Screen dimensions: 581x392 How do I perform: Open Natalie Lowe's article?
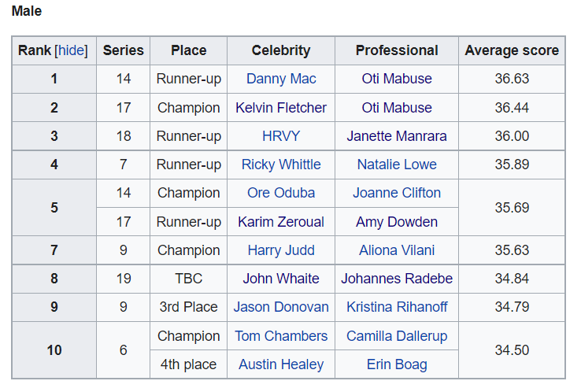point(397,165)
